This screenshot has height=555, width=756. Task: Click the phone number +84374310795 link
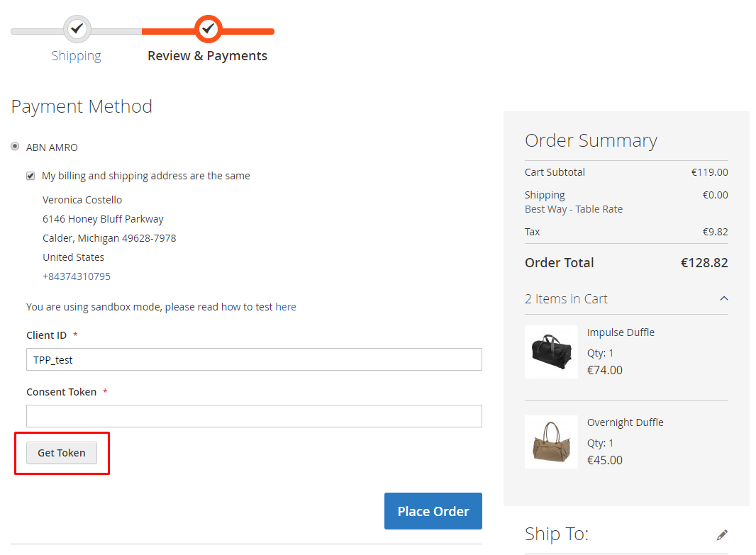coord(77,276)
